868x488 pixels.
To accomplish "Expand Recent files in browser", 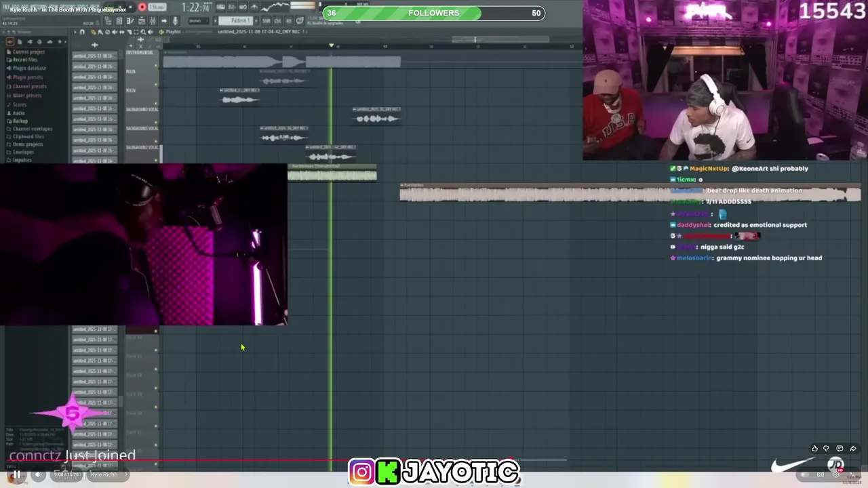I will point(22,60).
